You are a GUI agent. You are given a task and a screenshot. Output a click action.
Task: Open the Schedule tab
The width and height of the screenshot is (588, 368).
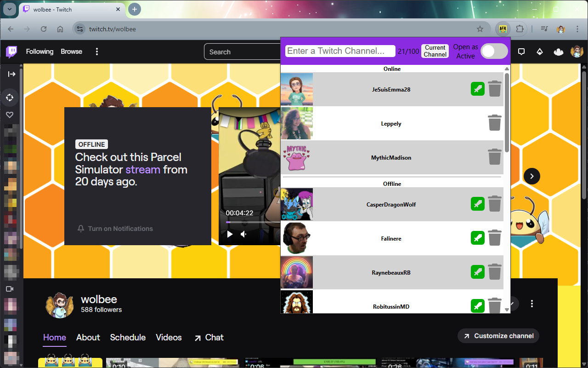click(x=128, y=338)
